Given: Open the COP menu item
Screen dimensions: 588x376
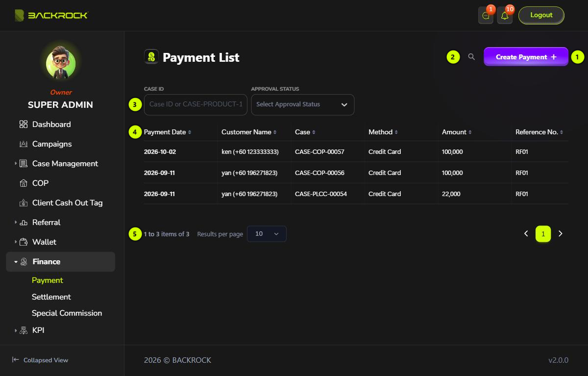Looking at the screenshot, I should point(40,183).
